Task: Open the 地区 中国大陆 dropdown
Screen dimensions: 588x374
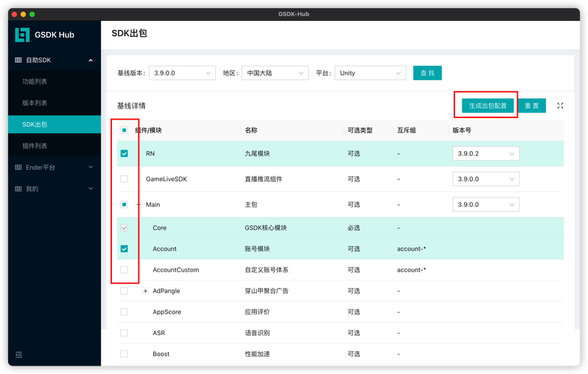Action: pos(277,73)
